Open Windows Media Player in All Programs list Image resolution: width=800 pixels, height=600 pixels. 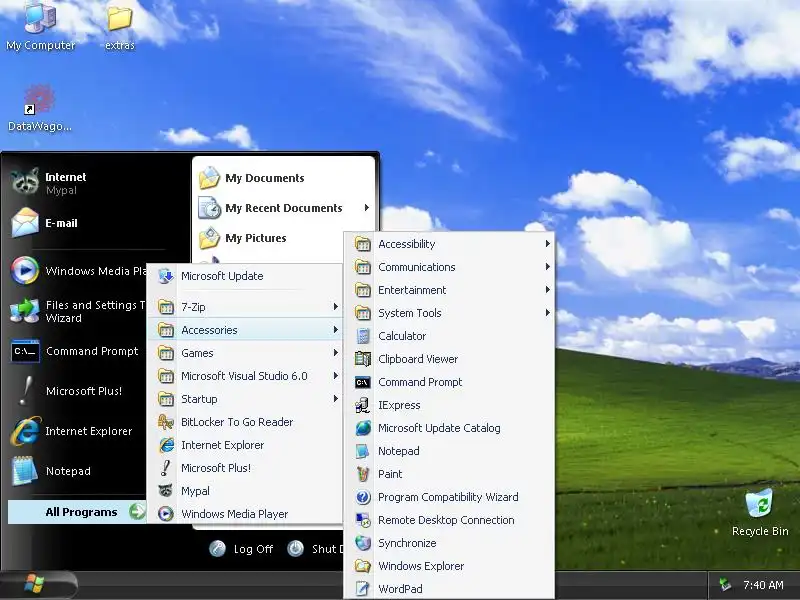[245, 514]
